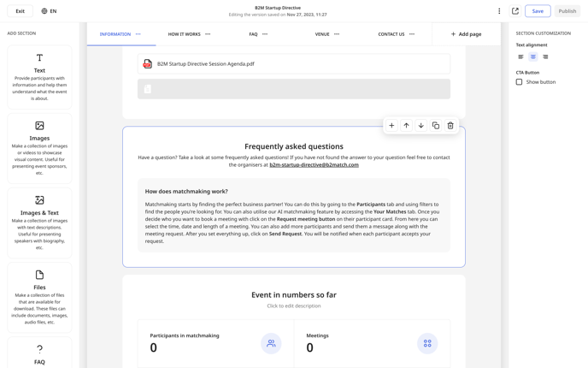This screenshot has height=368, width=588.
Task: Open the three-dot options menu near Save
Action: pyautogui.click(x=499, y=11)
